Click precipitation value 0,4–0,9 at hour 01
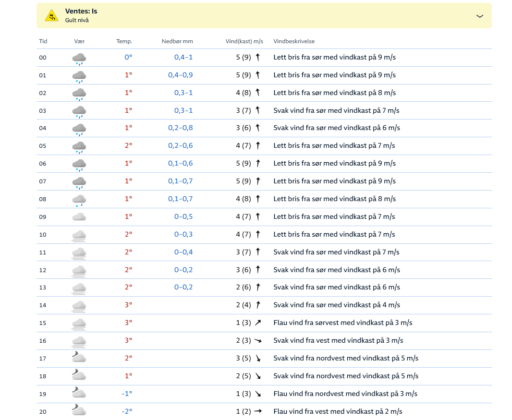Viewport: 512px width, 420px height. tap(180, 75)
